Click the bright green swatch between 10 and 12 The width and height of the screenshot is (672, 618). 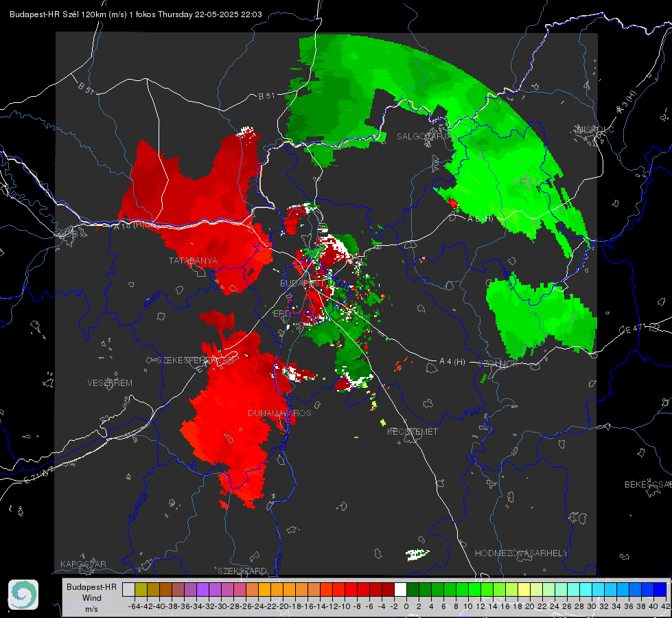[x=474, y=590]
